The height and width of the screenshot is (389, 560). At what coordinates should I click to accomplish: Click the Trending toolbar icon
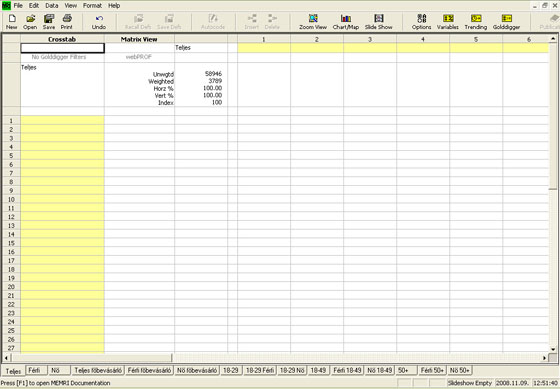[x=476, y=21]
